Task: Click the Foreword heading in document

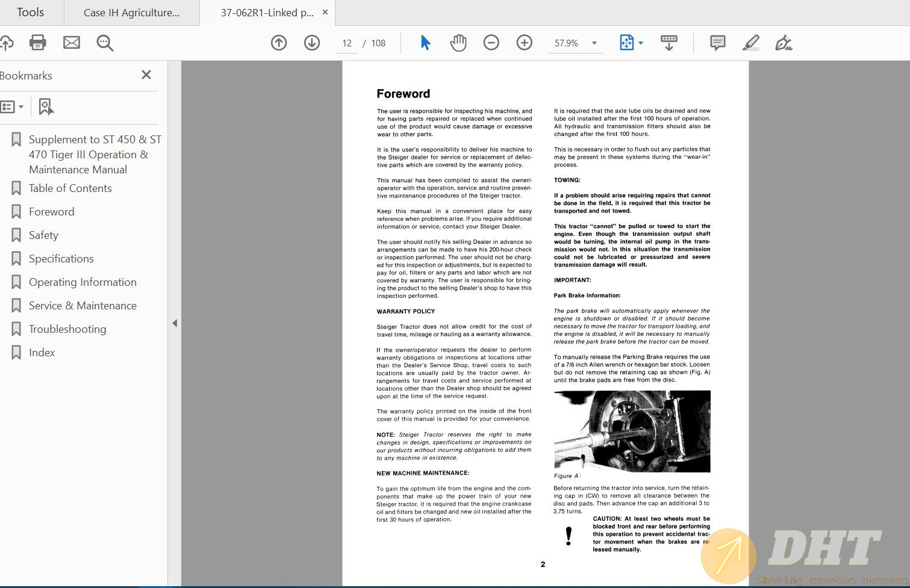Action: point(403,94)
